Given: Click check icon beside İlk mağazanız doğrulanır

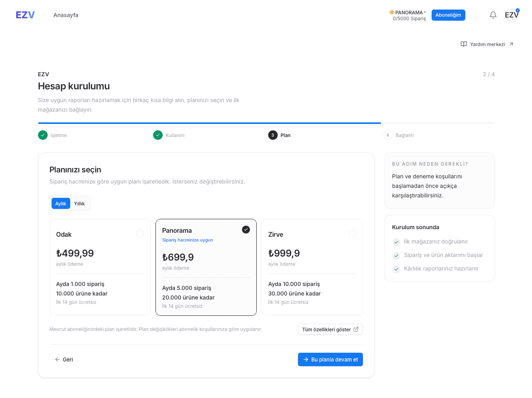Looking at the screenshot, I should [396, 242].
